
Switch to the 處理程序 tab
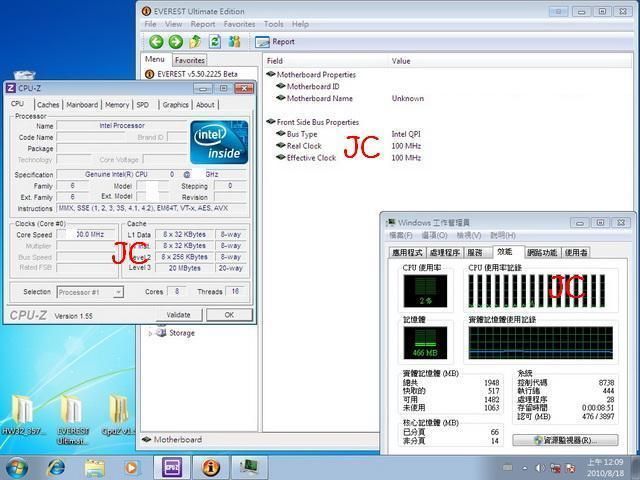coord(444,253)
